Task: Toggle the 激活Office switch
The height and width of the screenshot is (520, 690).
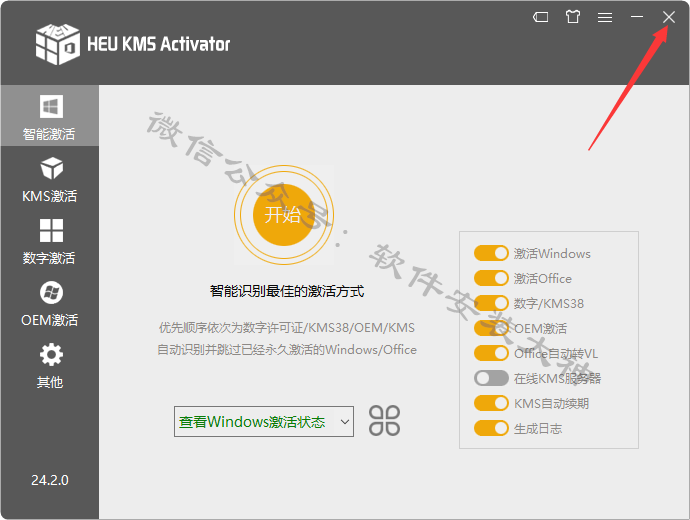Action: [491, 278]
